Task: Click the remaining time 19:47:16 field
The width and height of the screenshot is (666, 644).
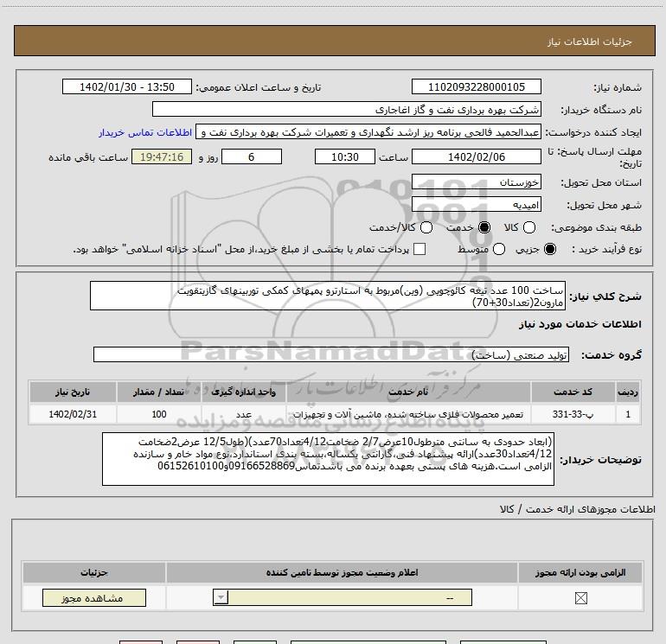Action: tap(162, 156)
